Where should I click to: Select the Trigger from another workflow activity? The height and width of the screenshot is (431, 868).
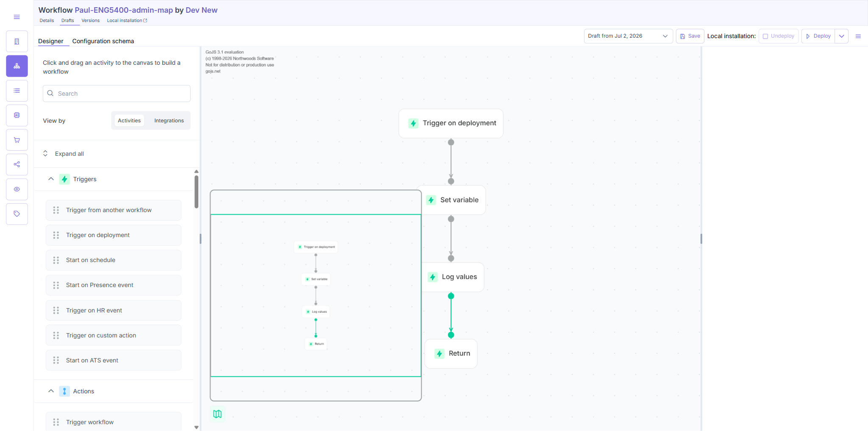[114, 210]
